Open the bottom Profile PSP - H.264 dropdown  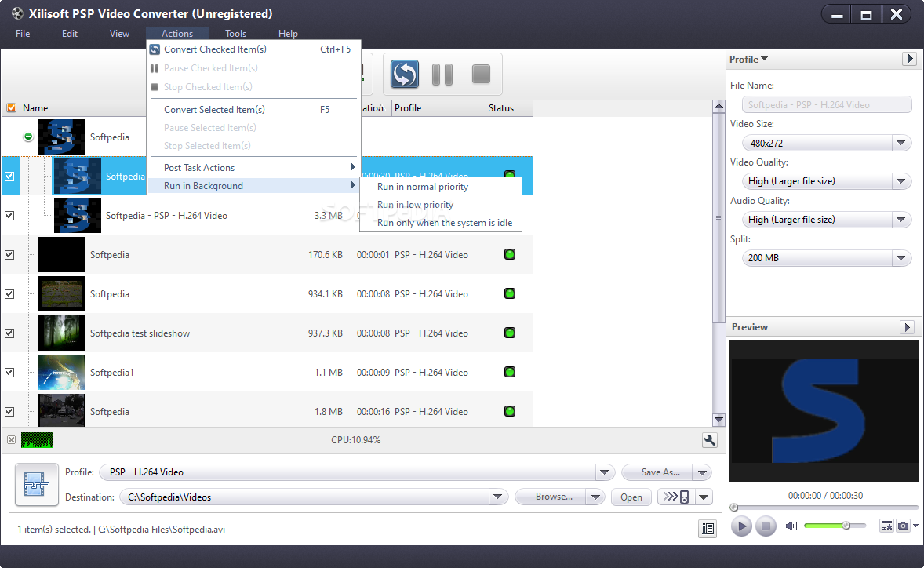(x=604, y=472)
